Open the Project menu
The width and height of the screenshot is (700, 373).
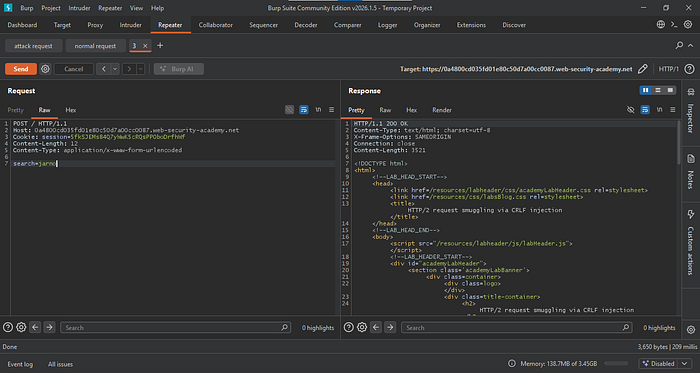pyautogui.click(x=51, y=8)
